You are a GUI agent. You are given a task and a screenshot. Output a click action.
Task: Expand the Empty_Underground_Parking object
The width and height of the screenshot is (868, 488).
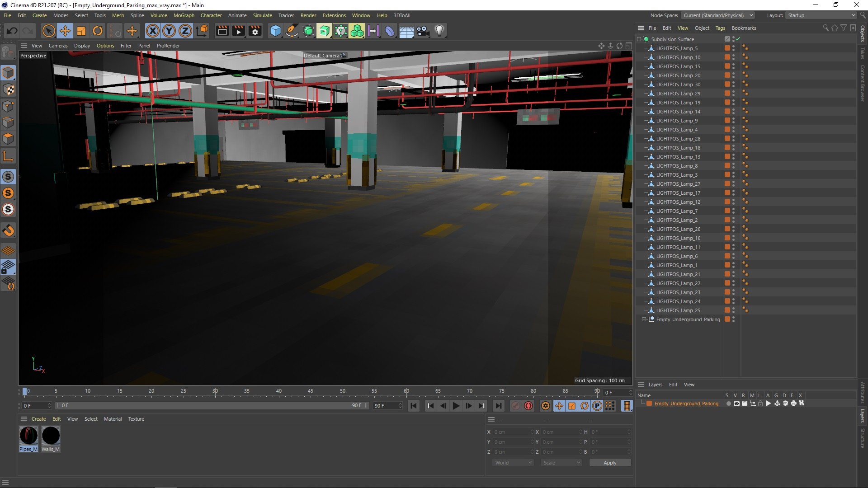[x=644, y=319]
